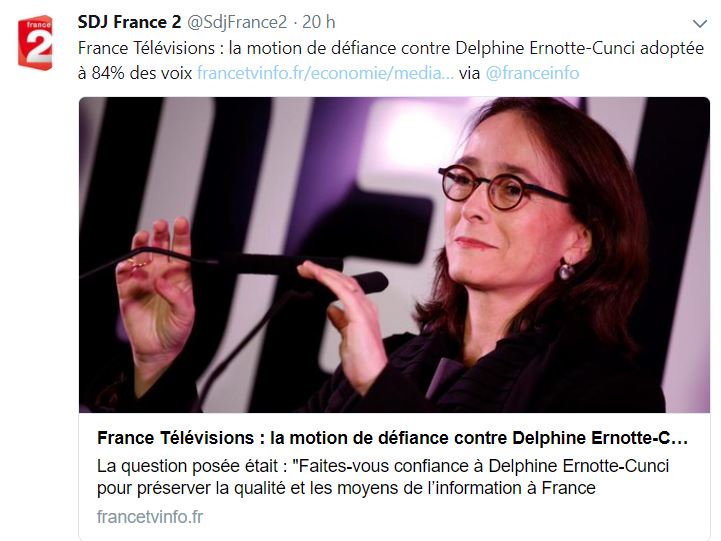Open the France 2 logo avatar
This screenshot has height=541, width=721.
pos(35,43)
